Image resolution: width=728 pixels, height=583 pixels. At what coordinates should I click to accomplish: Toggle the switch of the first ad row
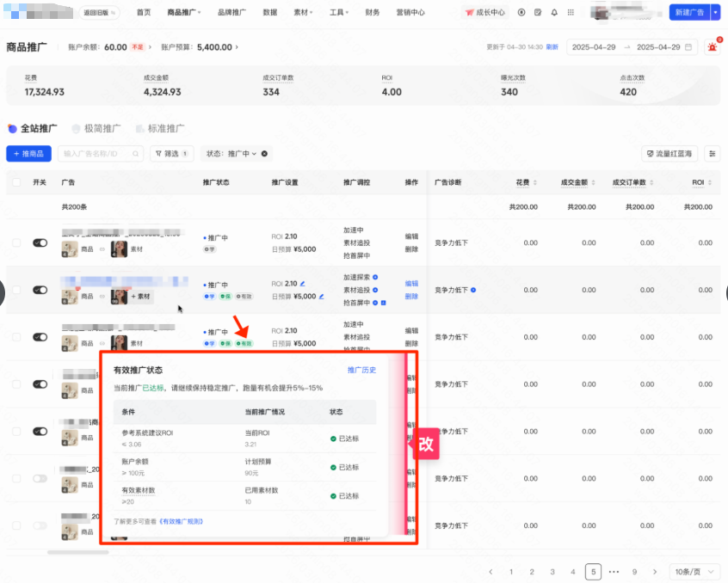40,242
